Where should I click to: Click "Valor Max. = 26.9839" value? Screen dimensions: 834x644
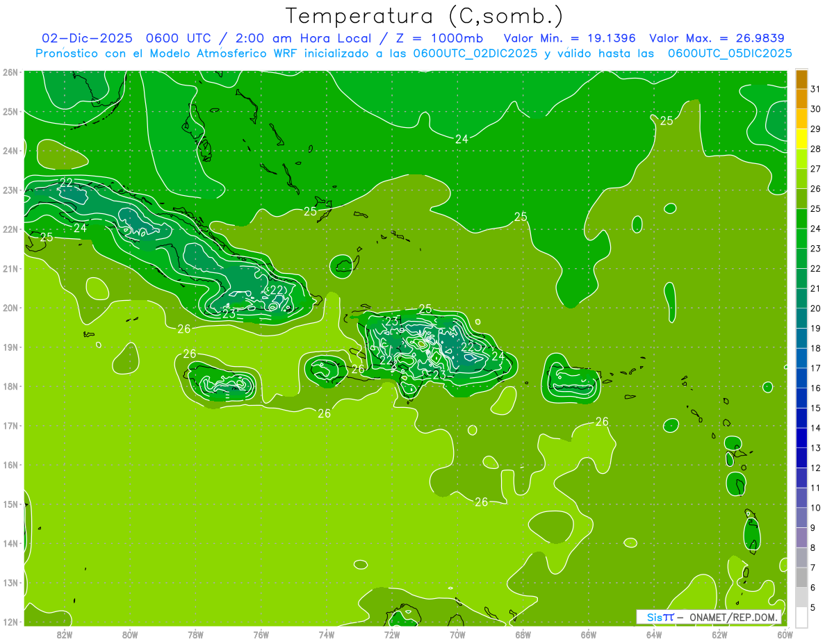click(x=717, y=38)
